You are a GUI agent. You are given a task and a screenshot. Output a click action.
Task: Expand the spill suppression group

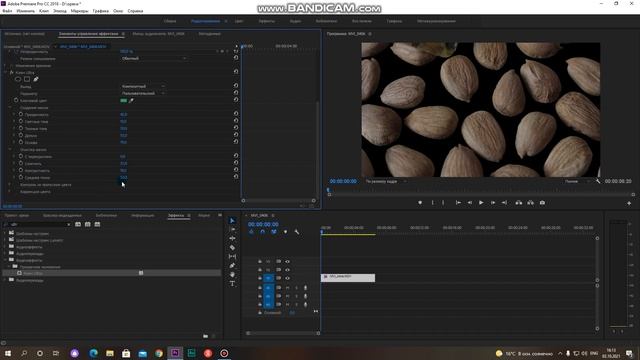(x=10, y=184)
